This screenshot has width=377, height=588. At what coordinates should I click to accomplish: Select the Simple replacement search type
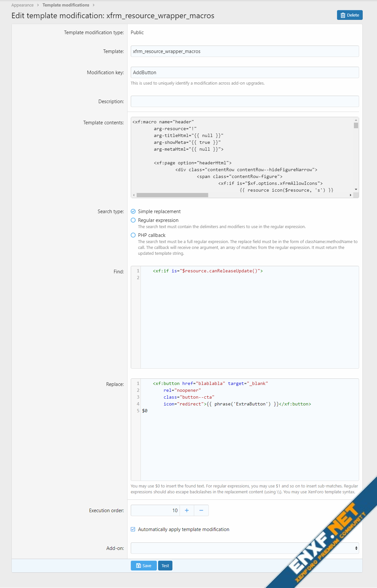[x=133, y=212]
